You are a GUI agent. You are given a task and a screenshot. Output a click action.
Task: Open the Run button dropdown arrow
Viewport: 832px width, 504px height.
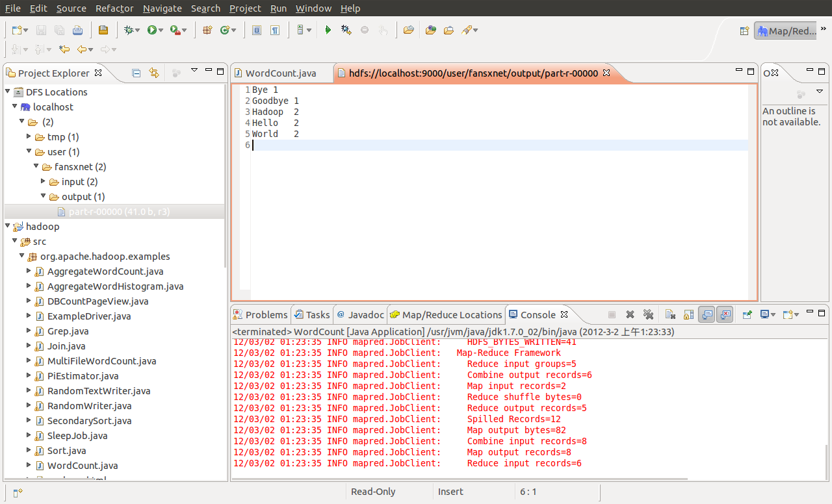click(x=161, y=31)
